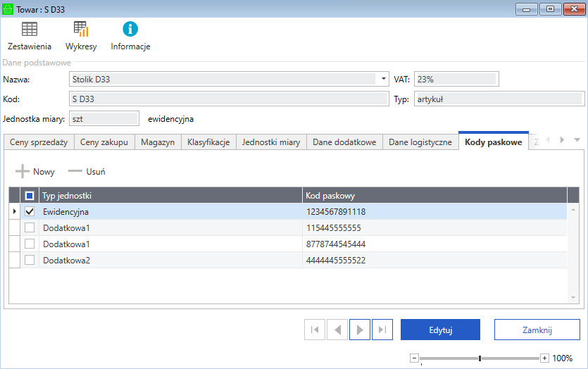
Task: Open the Zestawienia reports icon
Action: pyautogui.click(x=29, y=30)
